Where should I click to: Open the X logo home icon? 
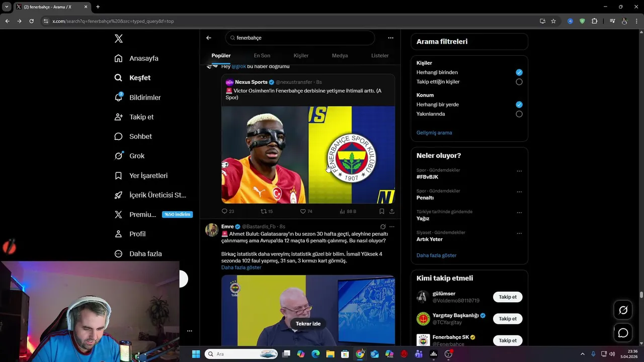(119, 39)
